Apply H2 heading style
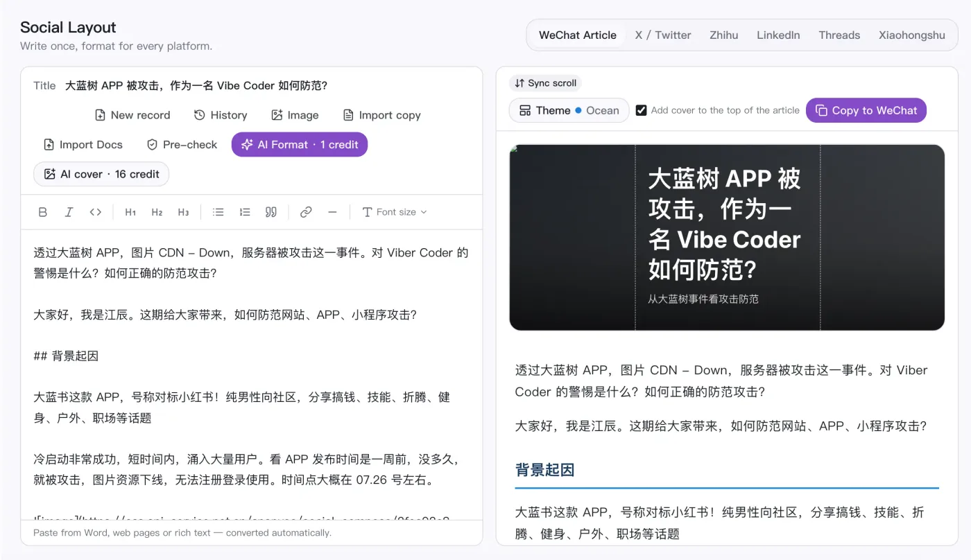Image resolution: width=971 pixels, height=560 pixels. click(157, 212)
